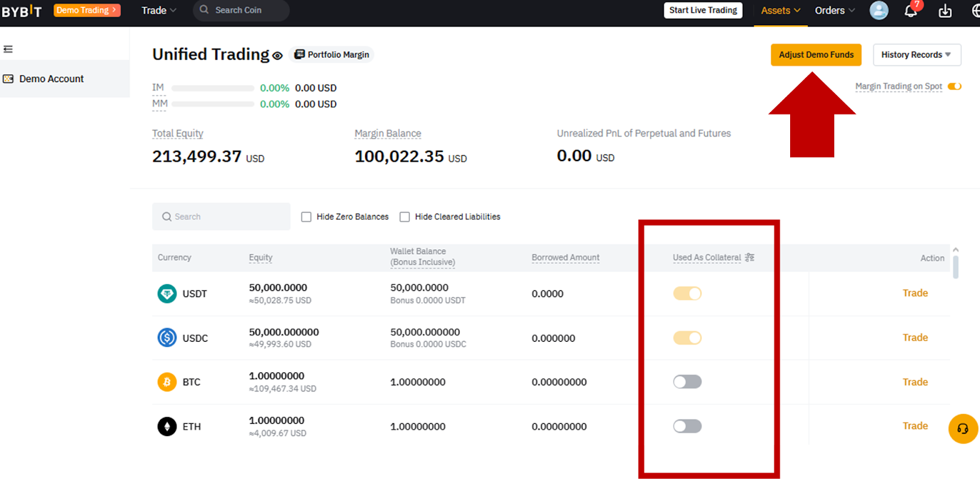Check Hide Zero Balances

(306, 217)
